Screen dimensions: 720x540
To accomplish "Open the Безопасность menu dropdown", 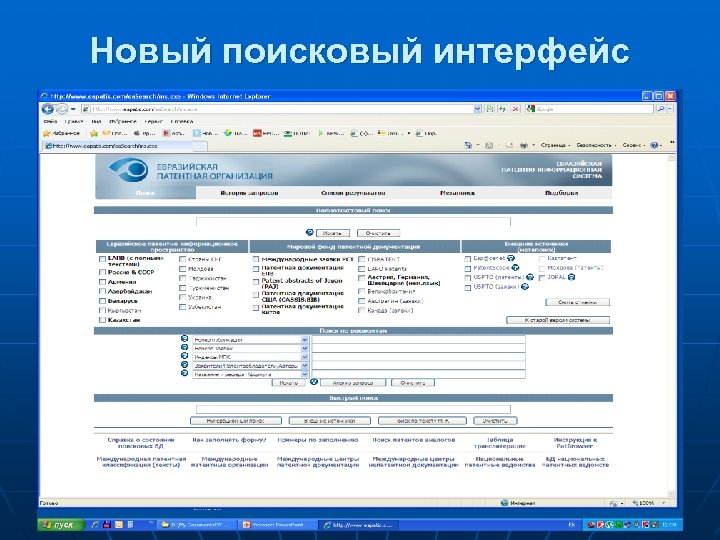I will 596,145.
